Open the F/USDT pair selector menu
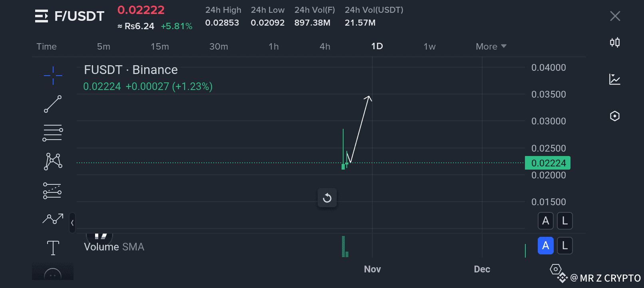The width and height of the screenshot is (644, 288). pos(42,16)
